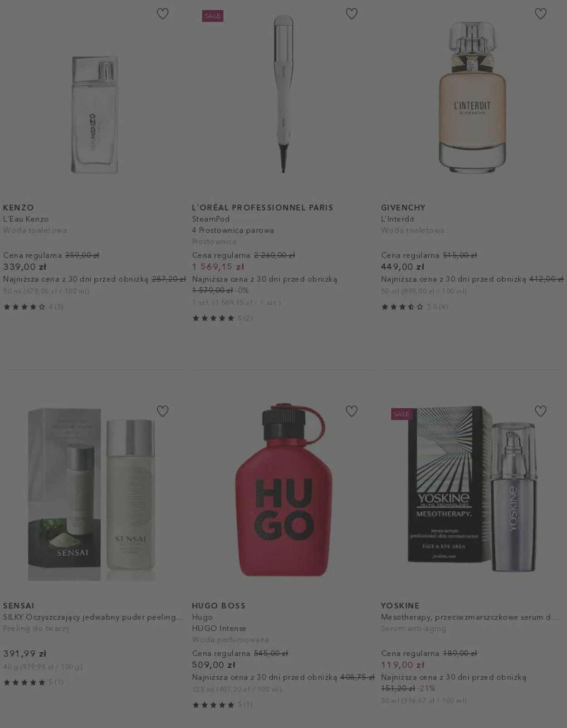
Task: View Sensai peeling powder product photo
Action: tap(92, 494)
